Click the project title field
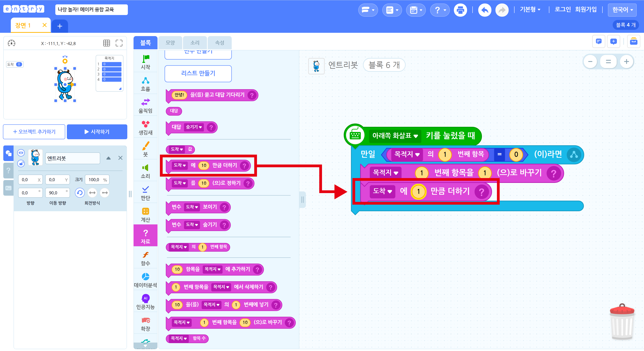 (91, 10)
